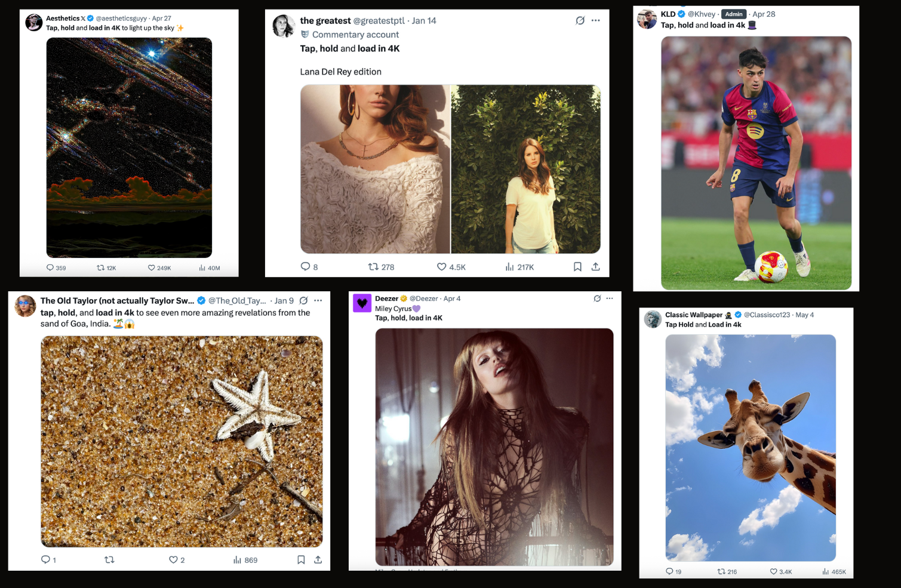901x588 pixels.
Task: Bookmark the Goa sand starfish tweet
Action: coord(301,560)
